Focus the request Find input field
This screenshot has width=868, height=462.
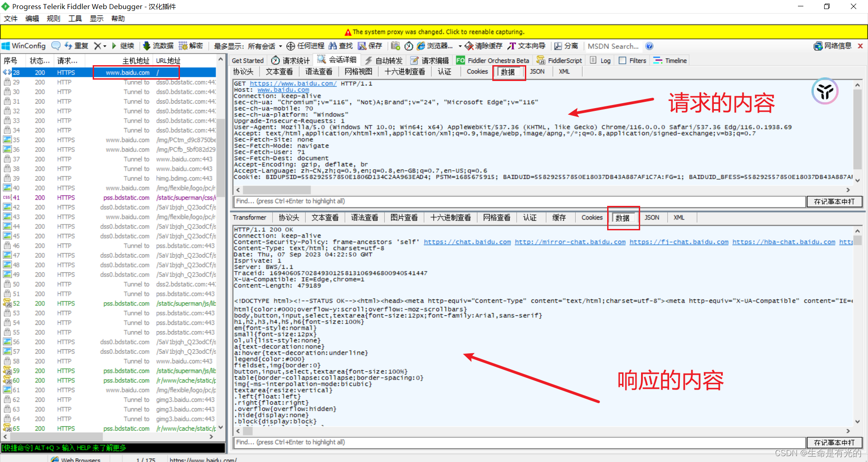coord(519,201)
